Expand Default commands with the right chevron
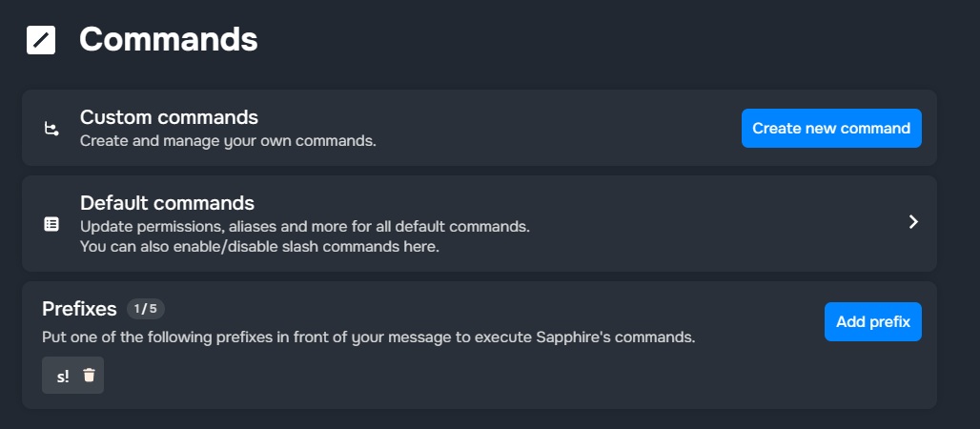This screenshot has height=429, width=980. click(913, 222)
